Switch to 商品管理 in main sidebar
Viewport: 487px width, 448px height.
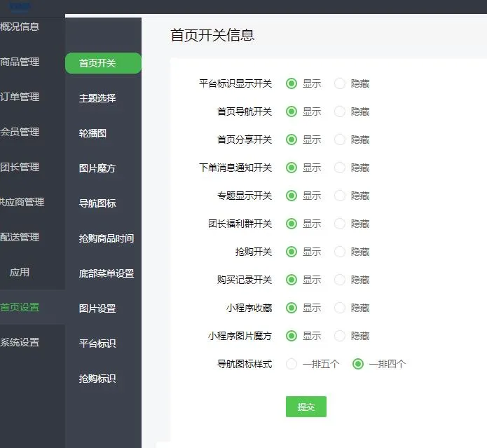20,62
